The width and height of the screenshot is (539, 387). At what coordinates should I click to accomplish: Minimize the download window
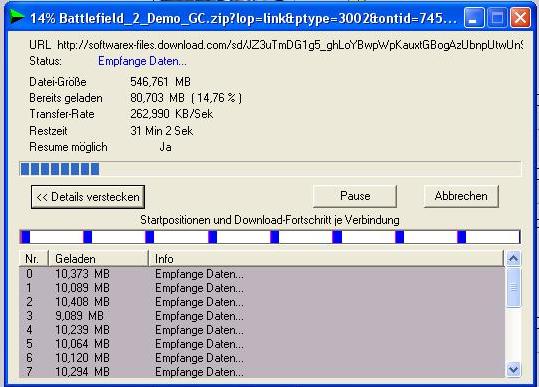pyautogui.click(x=474, y=18)
